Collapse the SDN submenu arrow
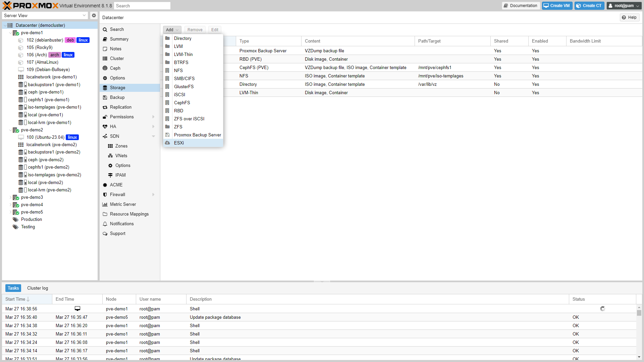Image resolution: width=644 pixels, height=362 pixels. 153,136
